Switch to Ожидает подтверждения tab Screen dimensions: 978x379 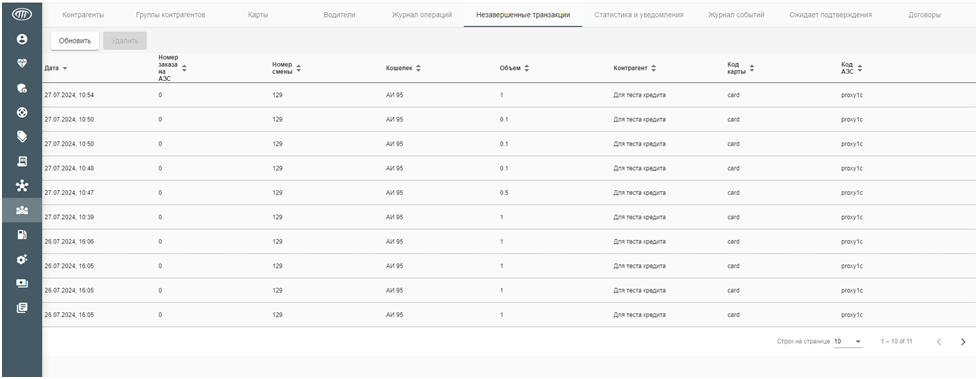(x=830, y=14)
